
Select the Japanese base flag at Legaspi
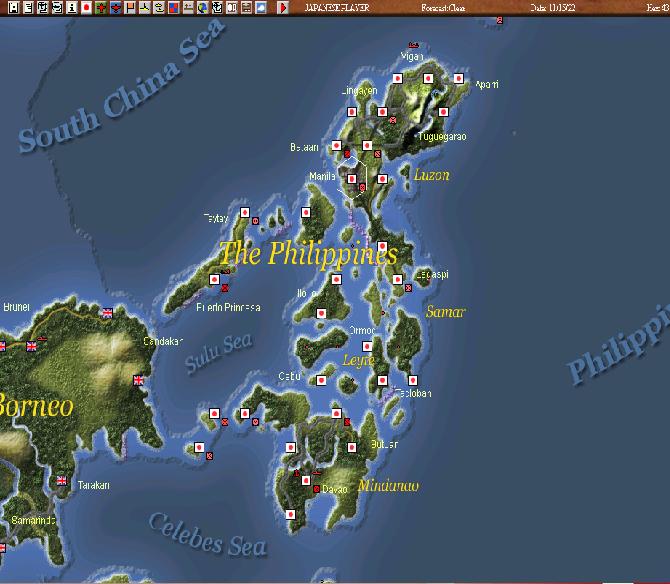[x=397, y=279]
